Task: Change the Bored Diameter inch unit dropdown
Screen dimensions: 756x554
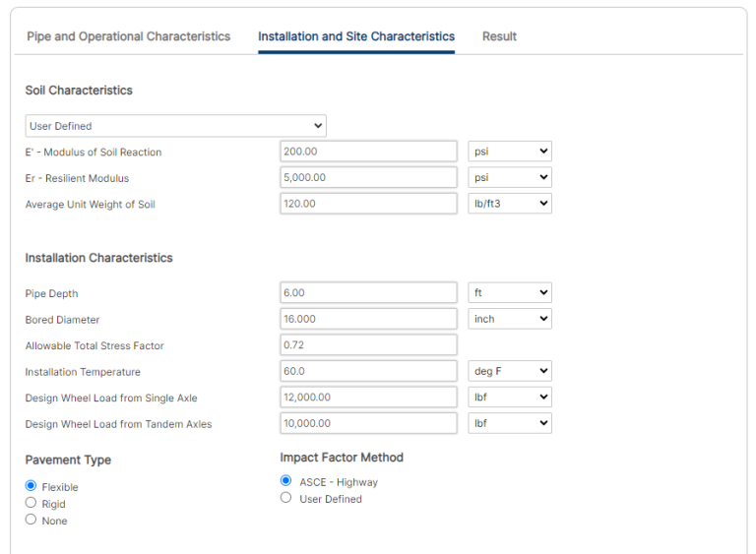Action: click(509, 319)
